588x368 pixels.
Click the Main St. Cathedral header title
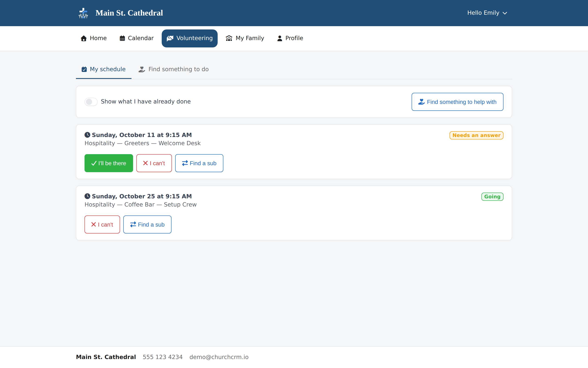[129, 13]
